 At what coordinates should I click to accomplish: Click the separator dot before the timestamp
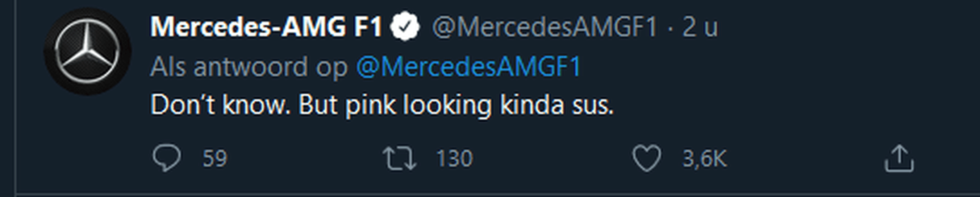(670, 28)
